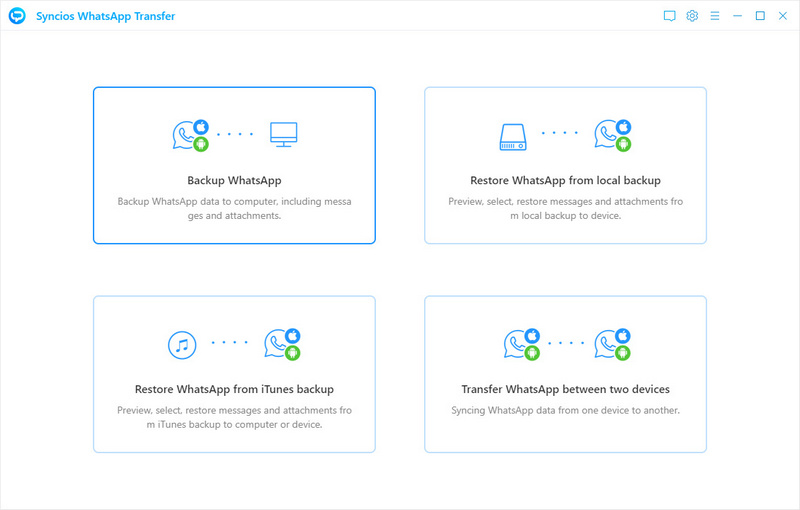Open the hamburger menu icon
The height and width of the screenshot is (510, 800).
coord(715,16)
